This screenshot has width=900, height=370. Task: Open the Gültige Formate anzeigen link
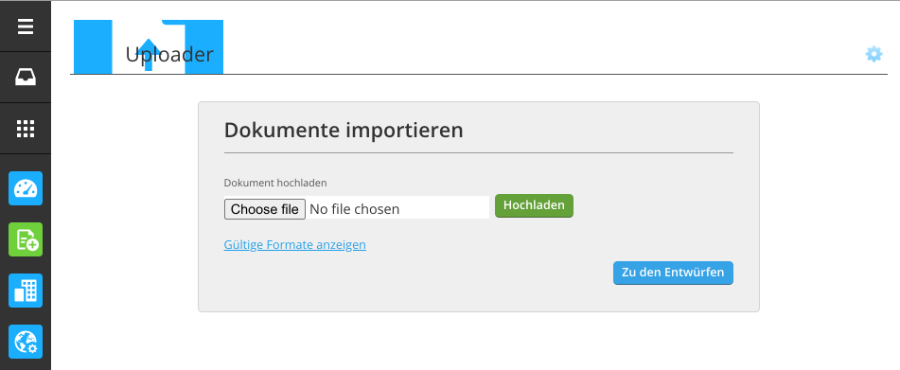point(294,245)
